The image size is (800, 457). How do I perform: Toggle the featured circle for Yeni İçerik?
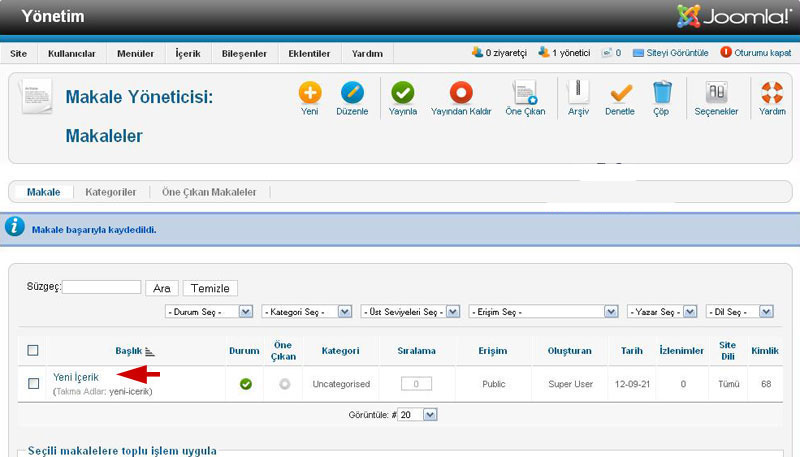[285, 384]
